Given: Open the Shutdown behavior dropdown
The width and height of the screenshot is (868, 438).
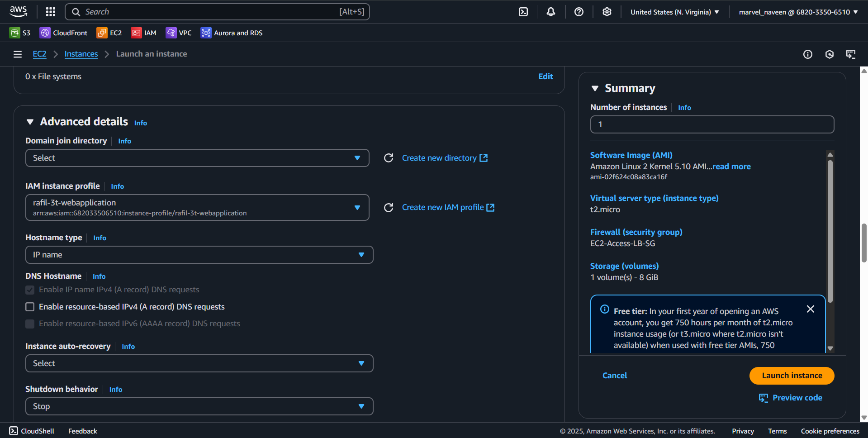Looking at the screenshot, I should coord(199,406).
